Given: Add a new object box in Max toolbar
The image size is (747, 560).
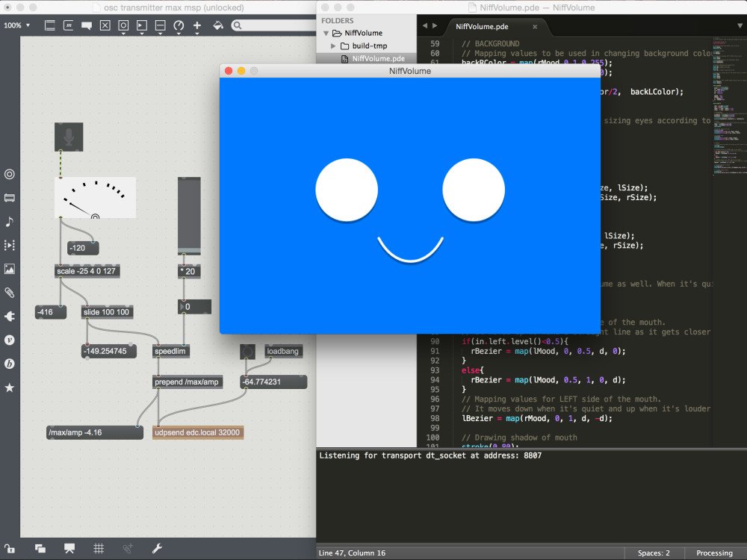Looking at the screenshot, I should pos(49,25).
